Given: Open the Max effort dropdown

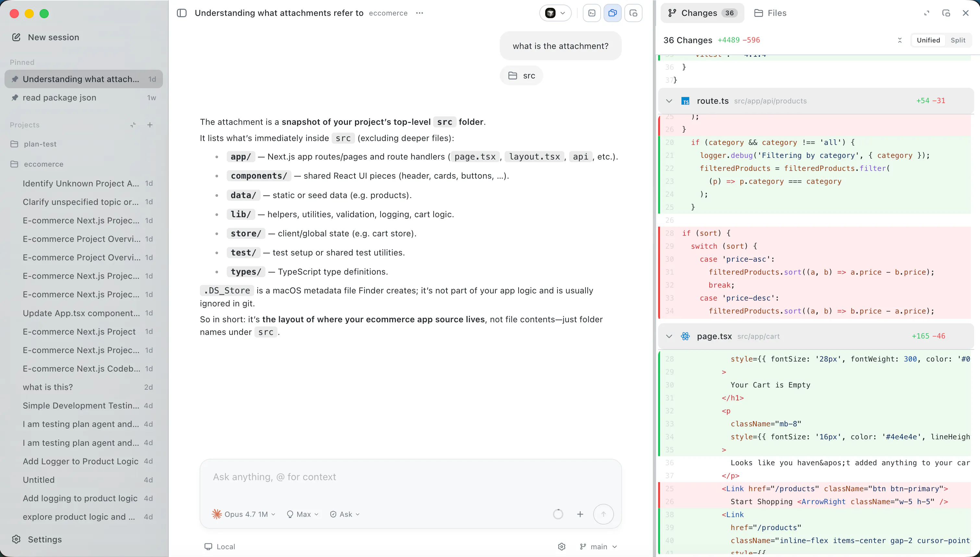Looking at the screenshot, I should point(302,514).
